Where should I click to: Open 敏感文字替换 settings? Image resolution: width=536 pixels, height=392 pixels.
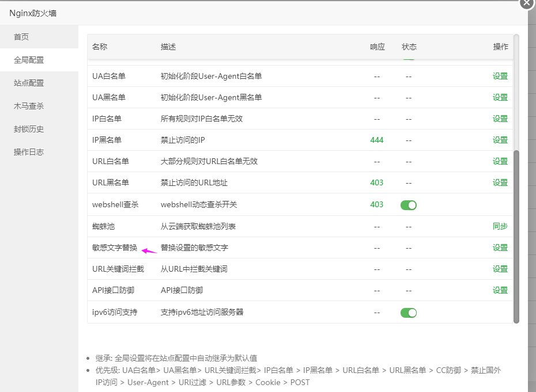(x=500, y=248)
